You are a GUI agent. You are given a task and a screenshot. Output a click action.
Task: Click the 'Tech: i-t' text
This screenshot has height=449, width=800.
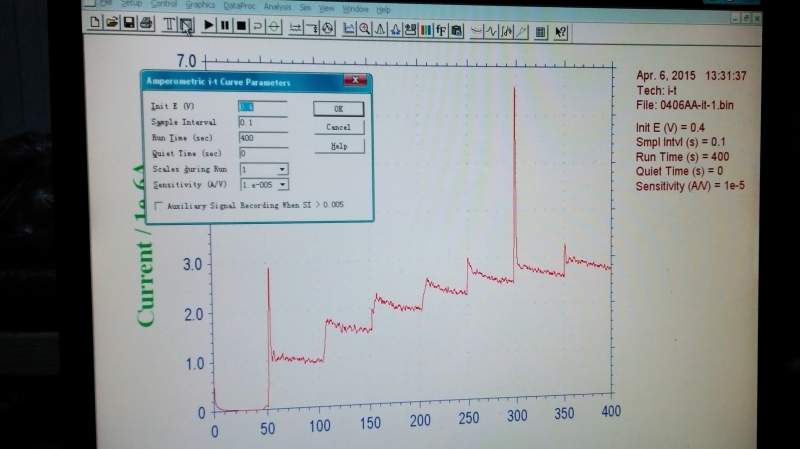point(657,91)
